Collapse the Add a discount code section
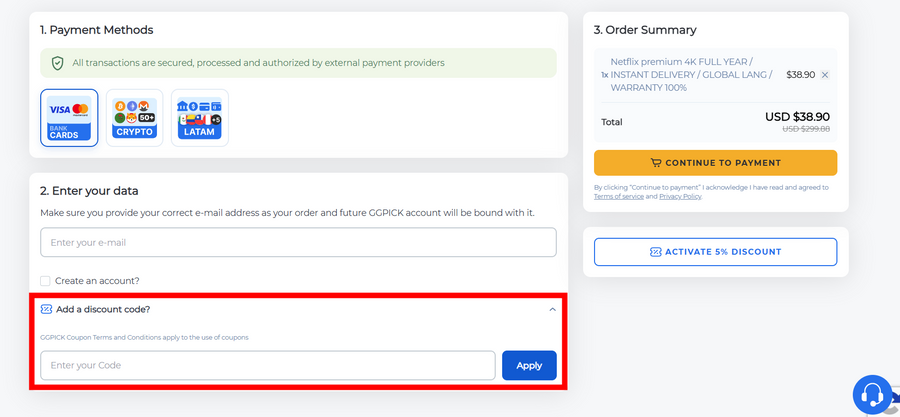This screenshot has height=417, width=900. 552,309
